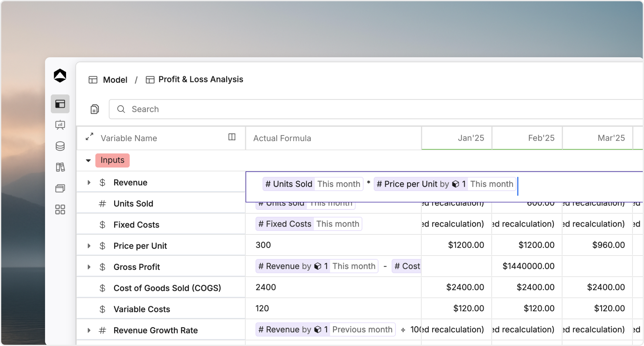644x346 pixels.
Task: Click the app logo in the sidebar
Action: click(x=60, y=76)
